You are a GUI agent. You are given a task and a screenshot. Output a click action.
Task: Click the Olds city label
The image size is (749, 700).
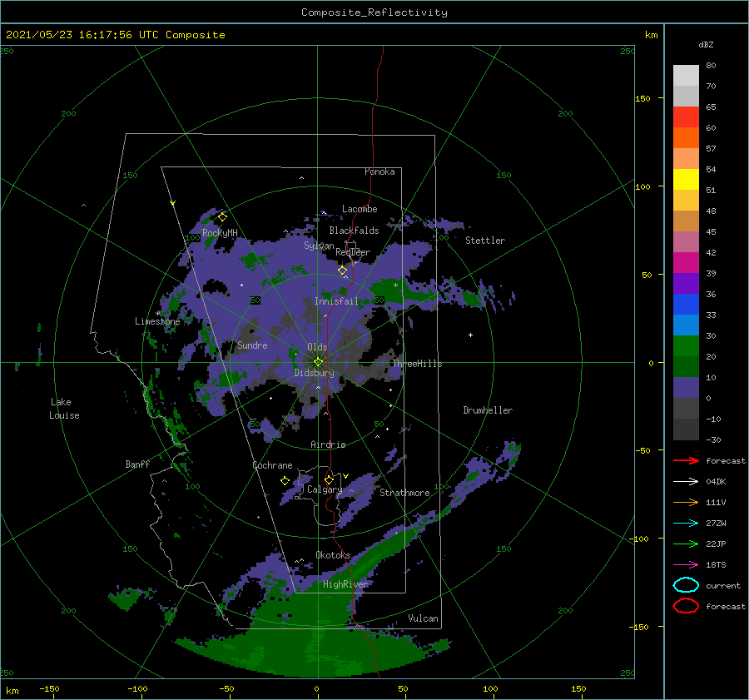click(x=317, y=347)
